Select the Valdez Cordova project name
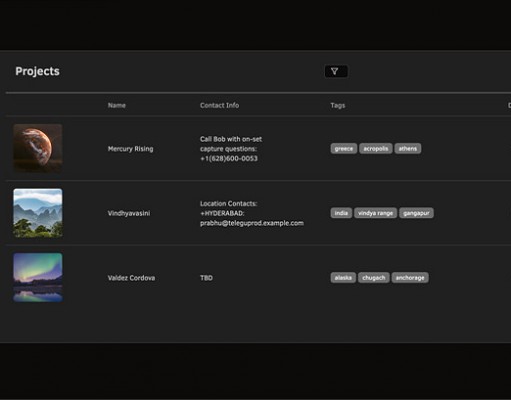This screenshot has width=511, height=400. (131, 278)
